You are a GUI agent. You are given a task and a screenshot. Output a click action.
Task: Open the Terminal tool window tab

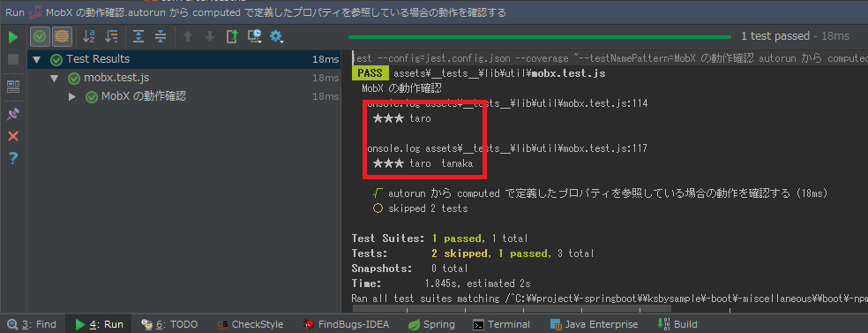pyautogui.click(x=502, y=324)
